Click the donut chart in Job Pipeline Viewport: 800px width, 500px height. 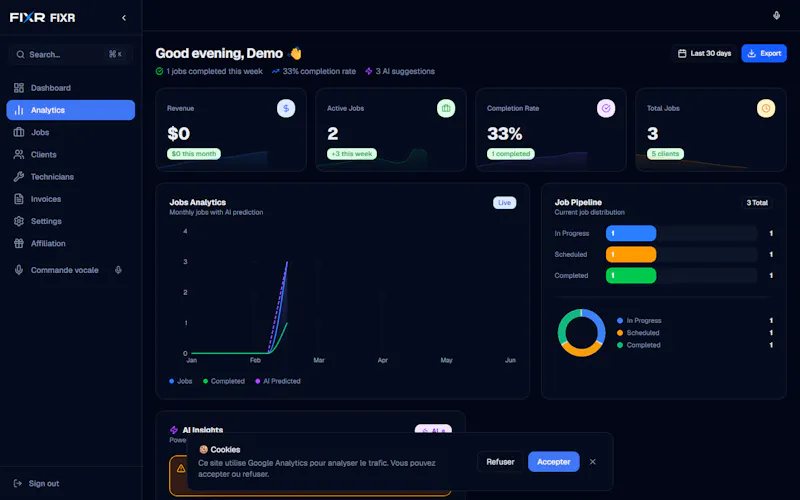point(582,333)
